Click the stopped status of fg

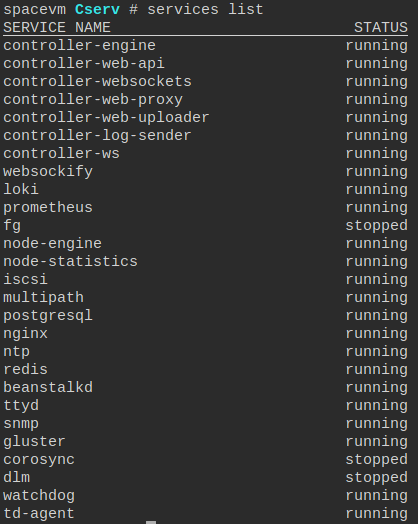tap(377, 226)
